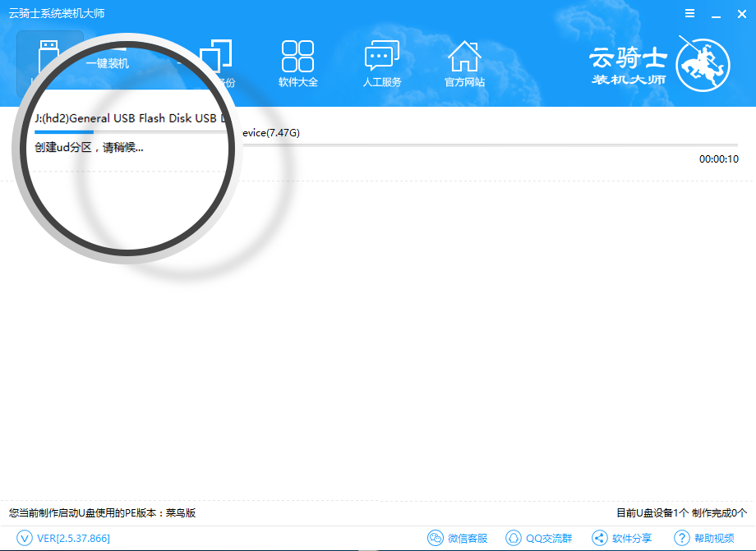The image size is (756, 551).
Task: Click the 目前U盘设备1个 device count
Action: click(x=652, y=513)
